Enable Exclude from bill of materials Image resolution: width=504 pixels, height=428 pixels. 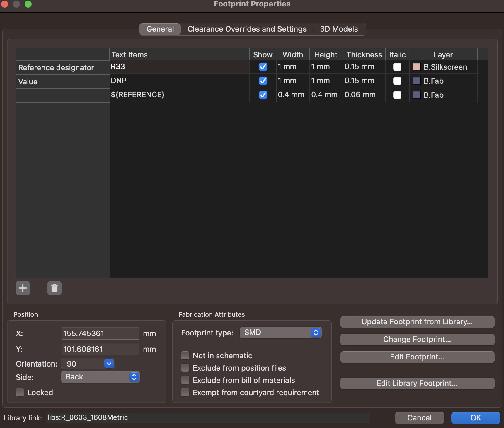(185, 380)
